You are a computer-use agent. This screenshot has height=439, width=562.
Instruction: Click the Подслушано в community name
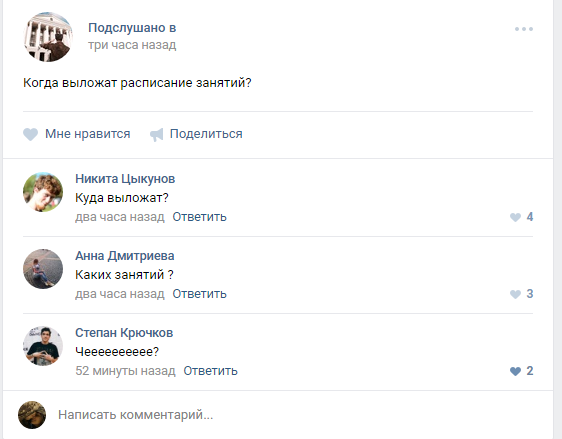[x=132, y=28]
